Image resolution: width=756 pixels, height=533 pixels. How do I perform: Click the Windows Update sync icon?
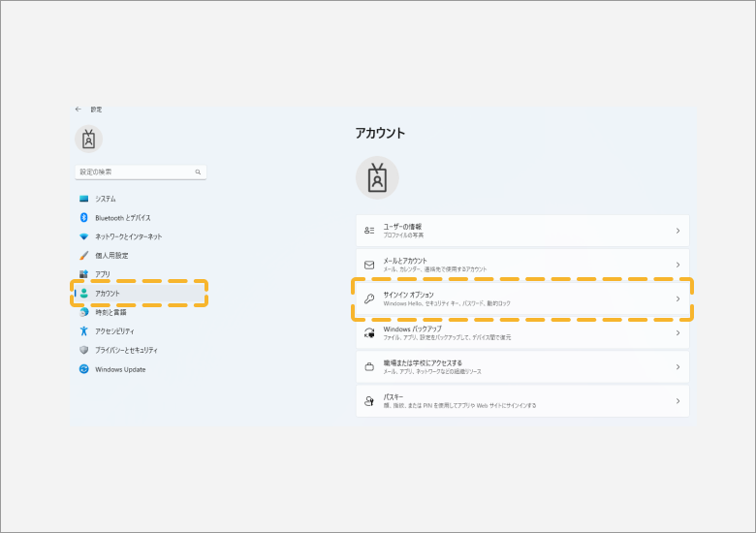pos(84,369)
